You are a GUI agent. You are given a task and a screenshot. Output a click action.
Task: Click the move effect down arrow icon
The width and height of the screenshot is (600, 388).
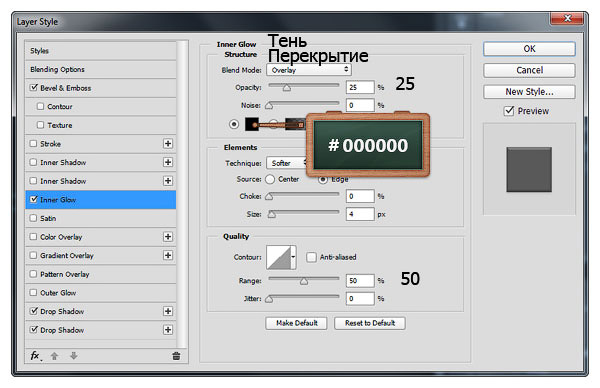74,356
